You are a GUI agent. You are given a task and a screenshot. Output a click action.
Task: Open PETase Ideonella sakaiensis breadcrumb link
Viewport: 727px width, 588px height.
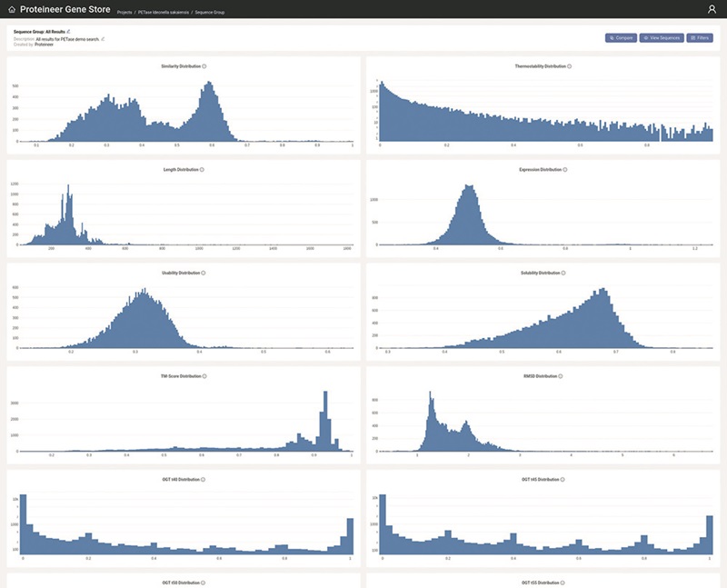click(162, 13)
